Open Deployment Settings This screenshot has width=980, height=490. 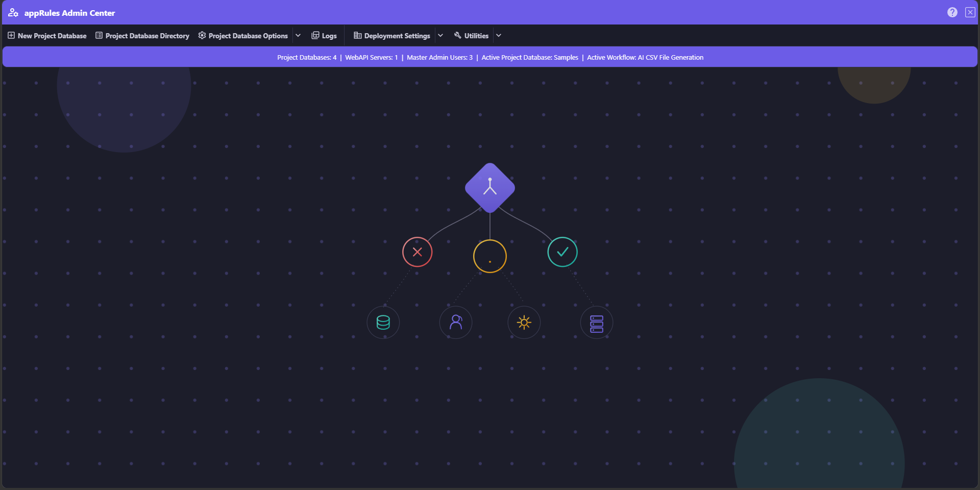pyautogui.click(x=392, y=36)
